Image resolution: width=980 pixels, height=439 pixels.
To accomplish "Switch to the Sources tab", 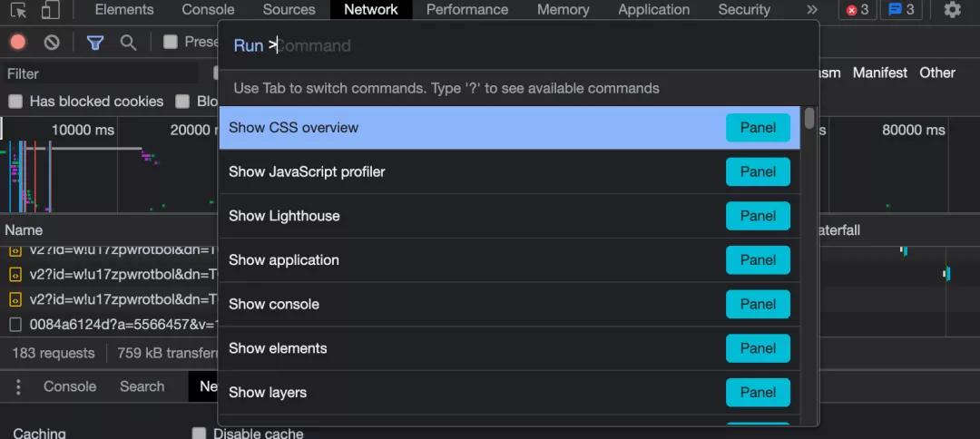I will point(289,9).
